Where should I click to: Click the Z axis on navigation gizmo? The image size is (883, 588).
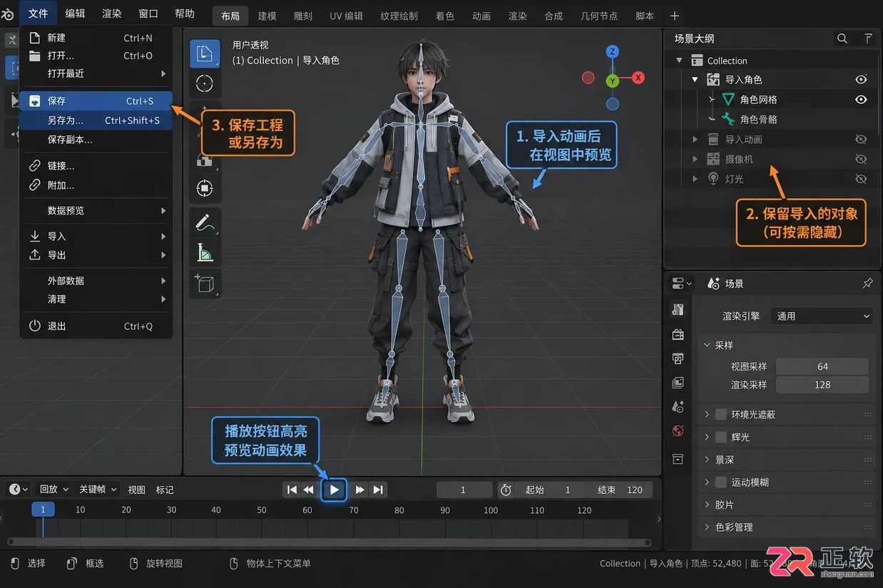click(612, 51)
